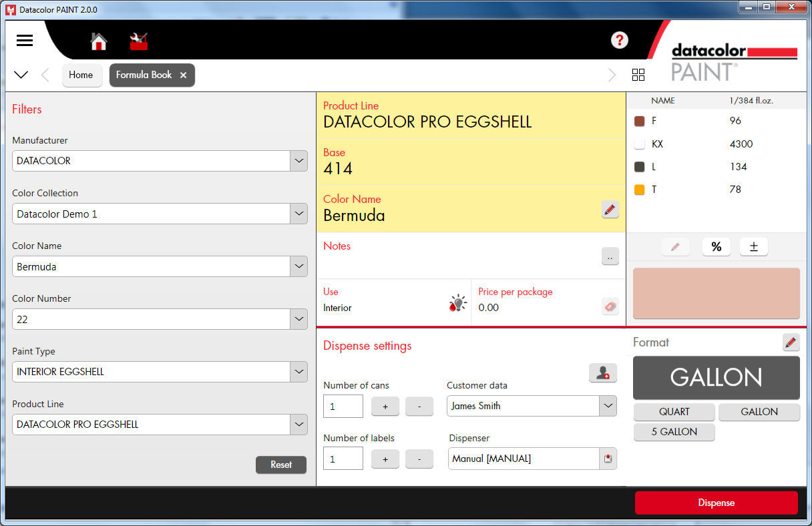The width and height of the screenshot is (812, 526).
Task: Click DATACOLOR PRO EGGSHELL product line heading
Action: tap(427, 122)
